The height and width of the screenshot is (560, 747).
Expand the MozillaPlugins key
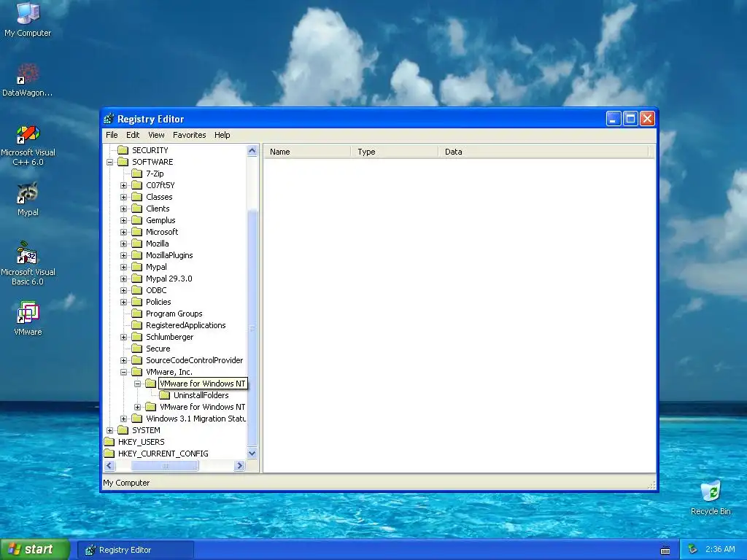click(124, 255)
